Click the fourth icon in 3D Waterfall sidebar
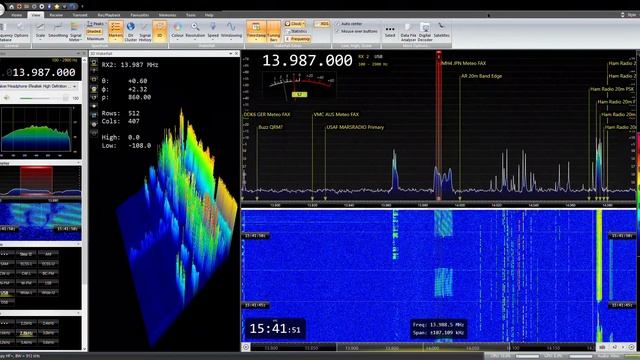 (x=94, y=89)
